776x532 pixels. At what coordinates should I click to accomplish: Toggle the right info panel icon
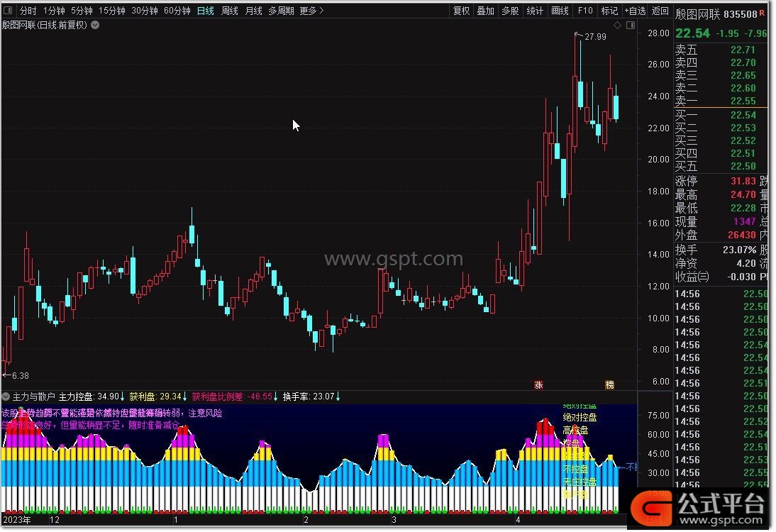[x=631, y=25]
